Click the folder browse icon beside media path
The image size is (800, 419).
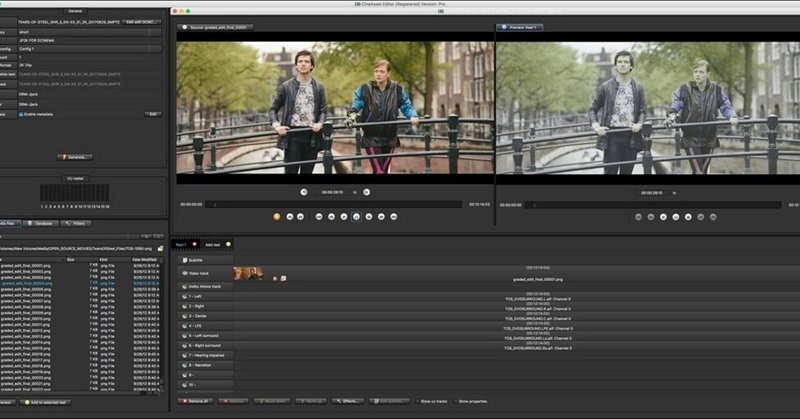[x=160, y=249]
